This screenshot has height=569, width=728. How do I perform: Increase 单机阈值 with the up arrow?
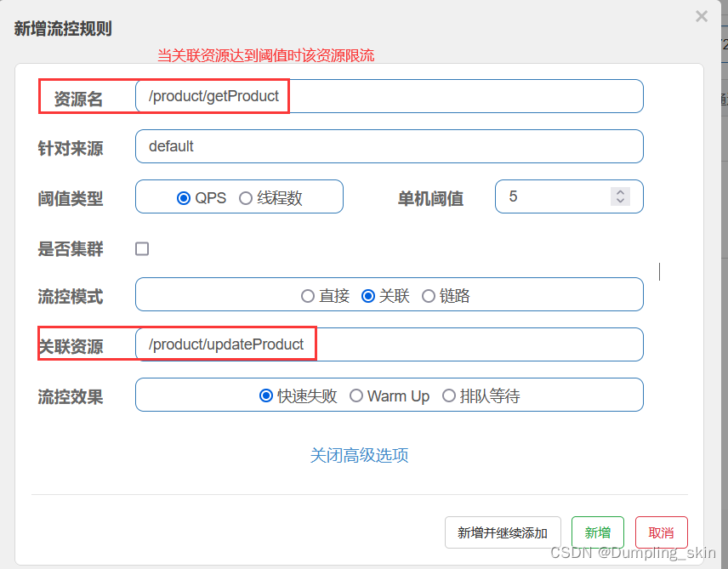[x=620, y=192]
